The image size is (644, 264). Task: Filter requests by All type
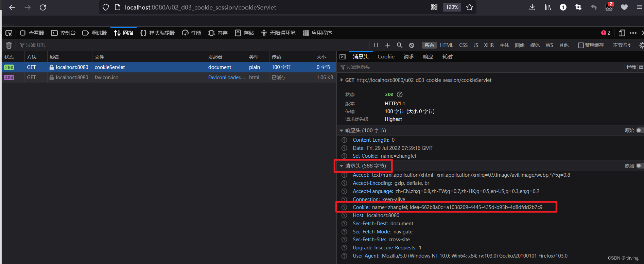(x=429, y=45)
